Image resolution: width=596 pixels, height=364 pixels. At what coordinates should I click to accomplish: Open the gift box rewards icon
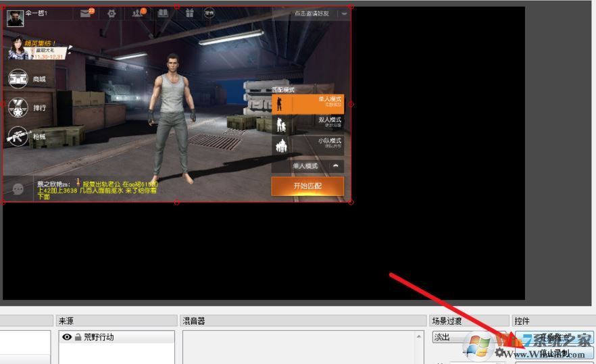(x=189, y=14)
